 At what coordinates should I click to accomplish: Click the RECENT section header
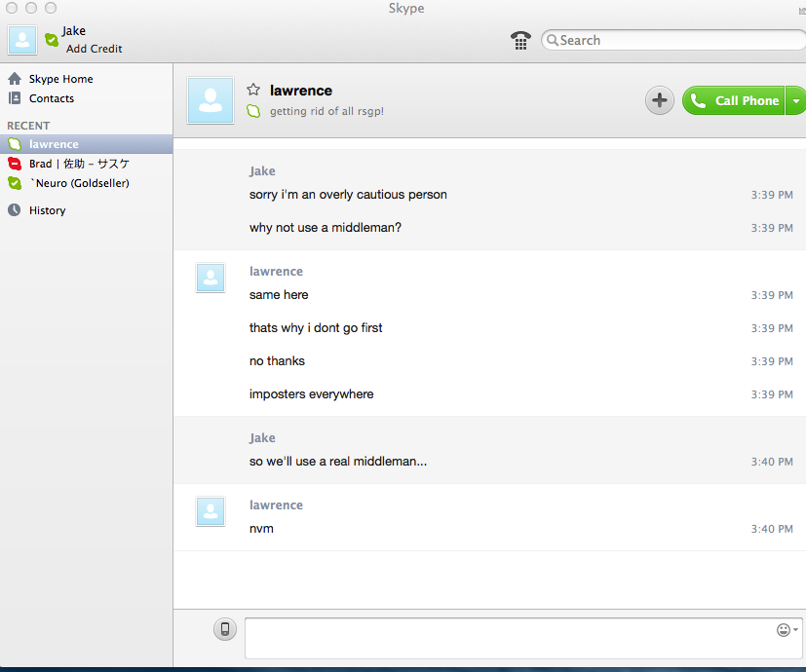[28, 126]
